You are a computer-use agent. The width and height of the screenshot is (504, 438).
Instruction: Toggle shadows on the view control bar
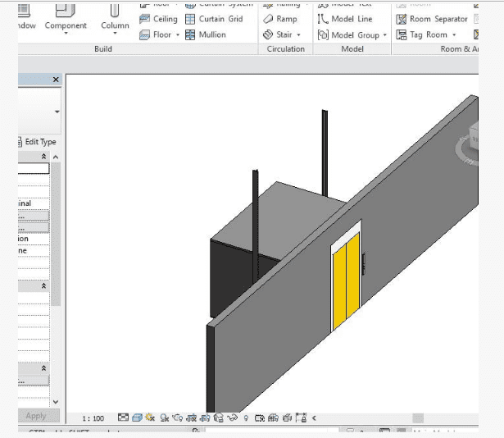click(165, 418)
